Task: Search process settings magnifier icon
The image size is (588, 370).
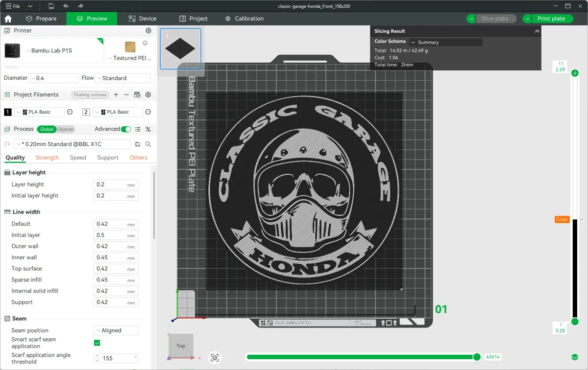Action: [148, 144]
